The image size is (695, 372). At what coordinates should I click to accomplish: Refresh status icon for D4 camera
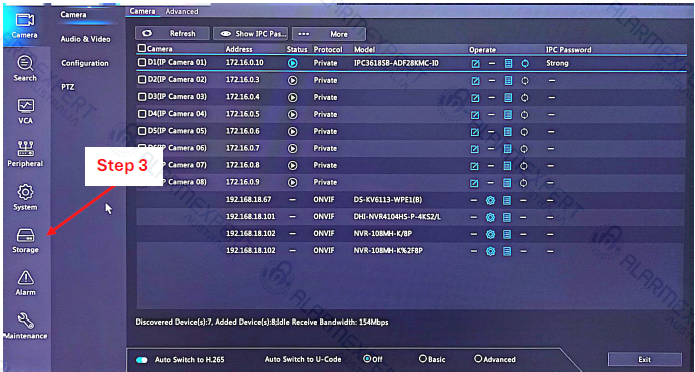click(525, 115)
